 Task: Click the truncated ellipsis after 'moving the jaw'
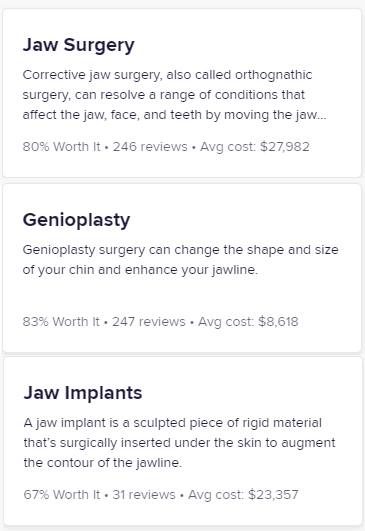point(322,117)
